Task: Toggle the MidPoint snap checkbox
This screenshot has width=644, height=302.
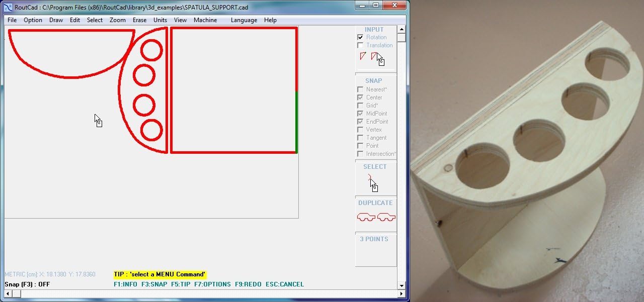Action: tap(360, 114)
